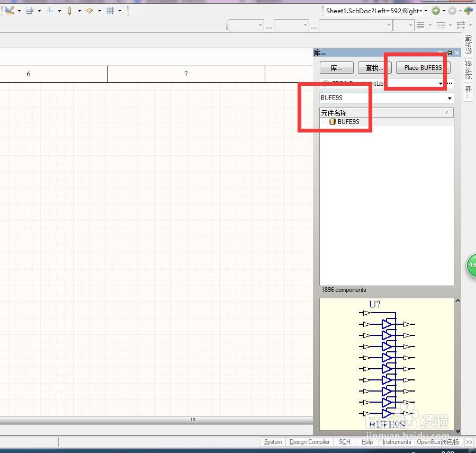The width and height of the screenshot is (476, 453).
Task: Open the 偏好的 side tab
Action: pyautogui.click(x=469, y=45)
